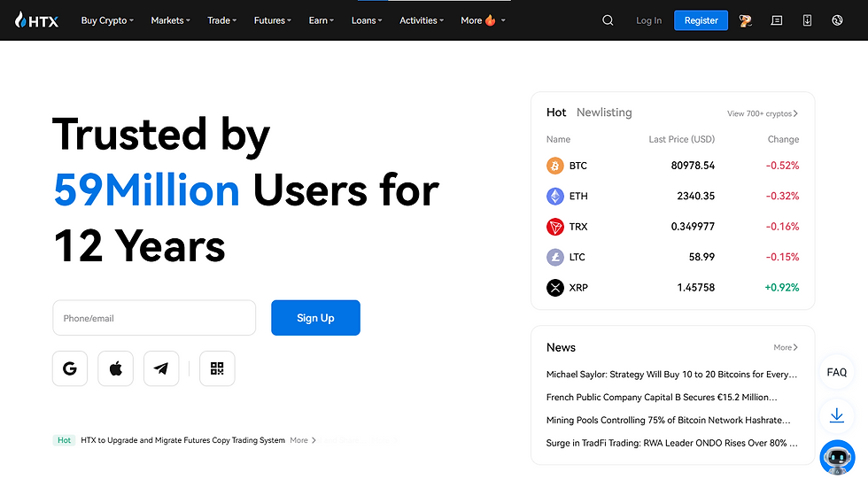
Task: Click the LTC coin icon
Action: (x=555, y=257)
